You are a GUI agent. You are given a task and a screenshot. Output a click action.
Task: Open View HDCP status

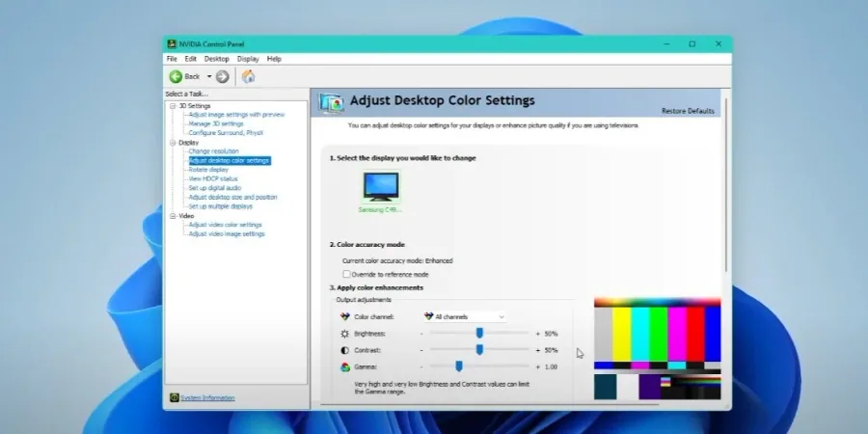click(x=213, y=178)
